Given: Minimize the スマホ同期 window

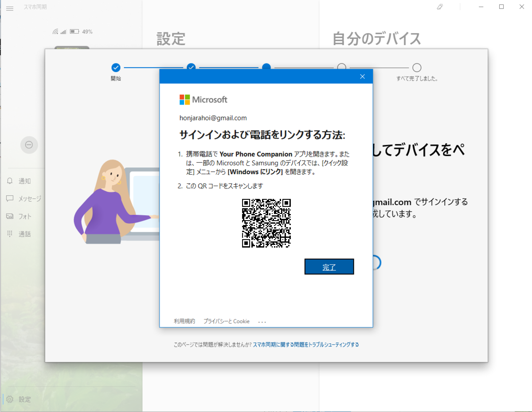Looking at the screenshot, I should (481, 7).
